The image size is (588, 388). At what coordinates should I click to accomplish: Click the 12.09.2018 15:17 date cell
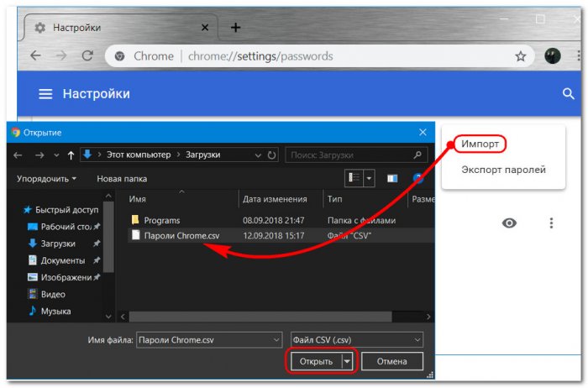click(x=273, y=236)
